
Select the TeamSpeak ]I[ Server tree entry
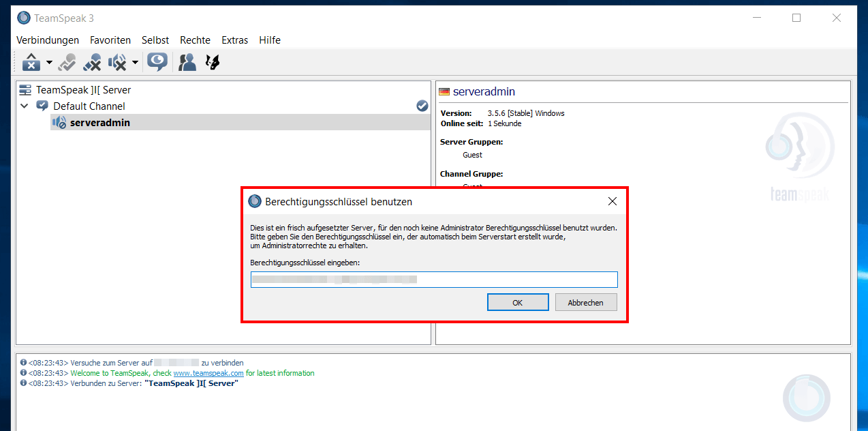click(83, 89)
